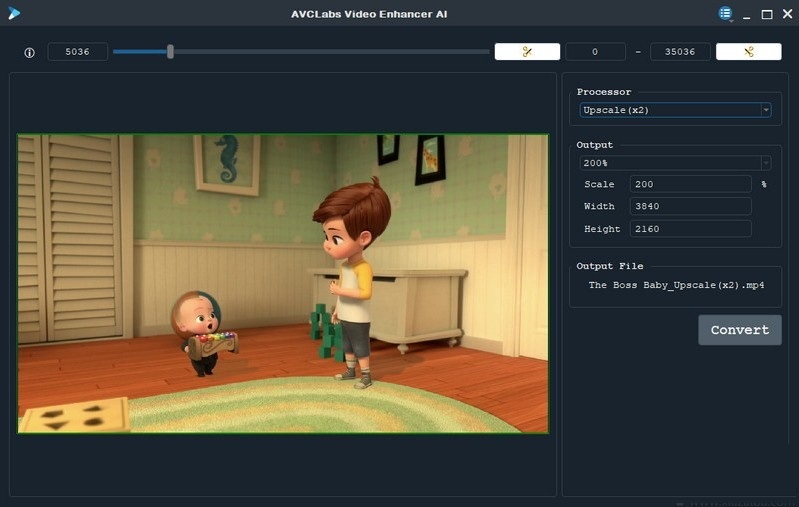Set trim start with left scissors button
This screenshot has height=507, width=799.
(527, 51)
